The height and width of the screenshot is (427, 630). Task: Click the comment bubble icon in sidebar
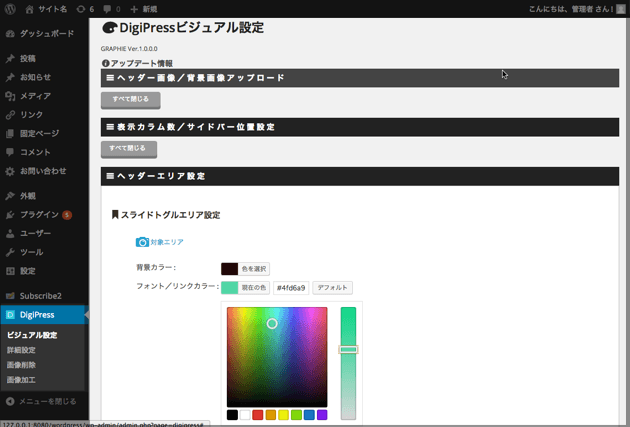point(10,152)
